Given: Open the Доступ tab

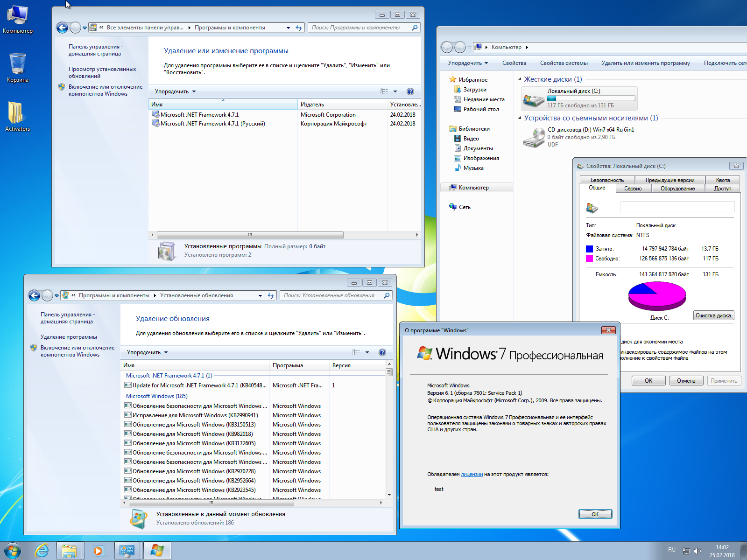Looking at the screenshot, I should (723, 189).
